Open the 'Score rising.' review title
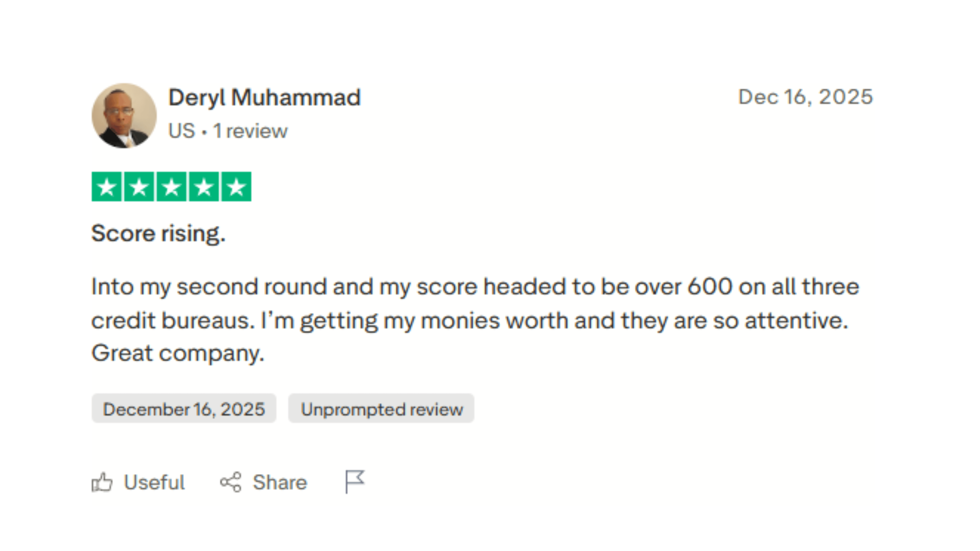980x551 pixels. pos(158,233)
